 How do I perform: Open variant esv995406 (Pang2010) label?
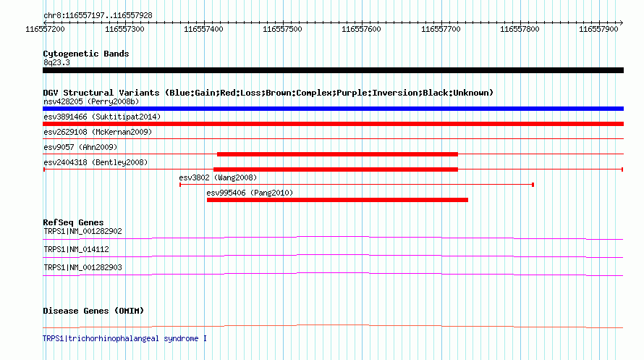pos(250,193)
